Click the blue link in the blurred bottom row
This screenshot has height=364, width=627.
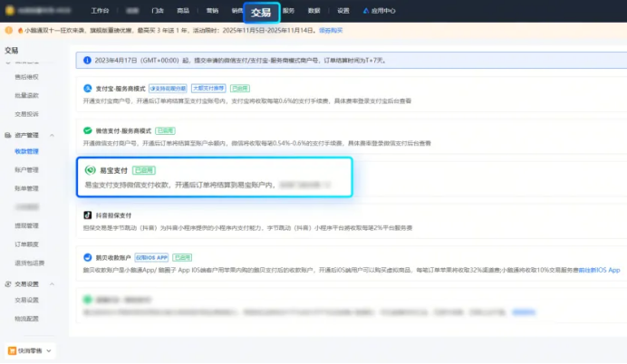tap(524, 312)
